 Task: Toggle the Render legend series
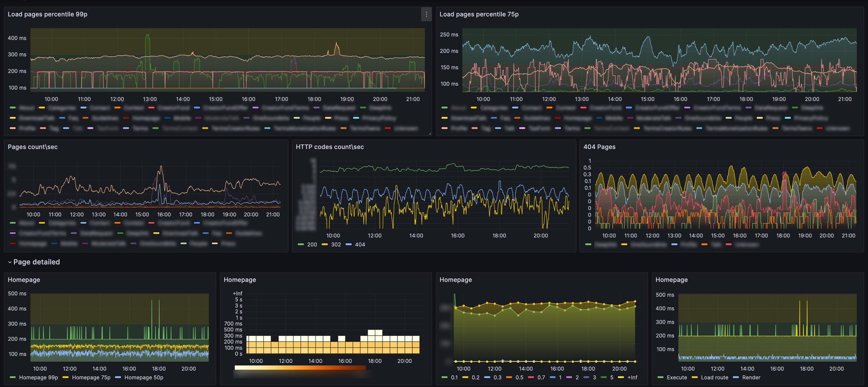tap(751, 377)
